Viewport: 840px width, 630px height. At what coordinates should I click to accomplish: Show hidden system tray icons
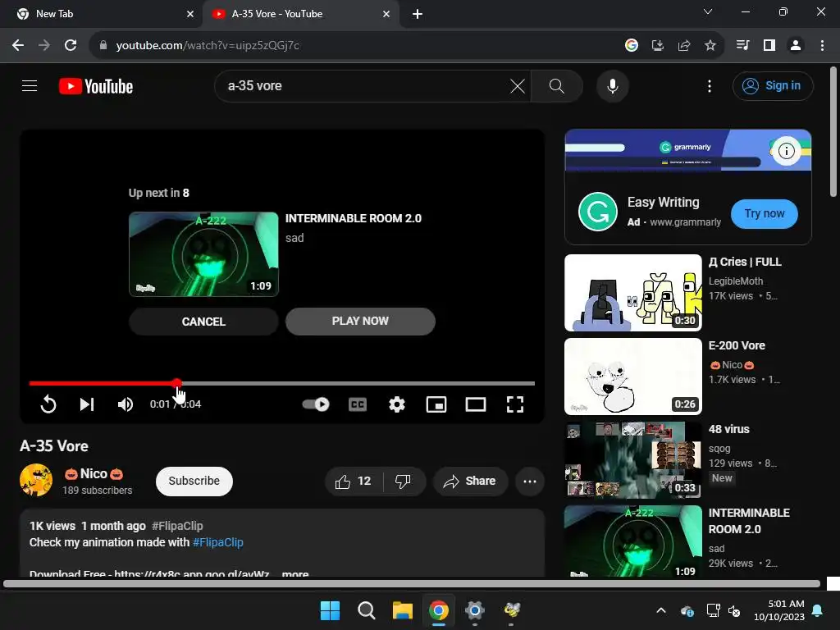pos(661,610)
